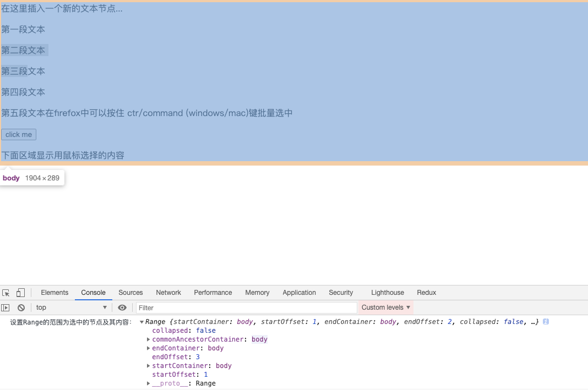Create a live expression with the eye icon

[x=122, y=307]
